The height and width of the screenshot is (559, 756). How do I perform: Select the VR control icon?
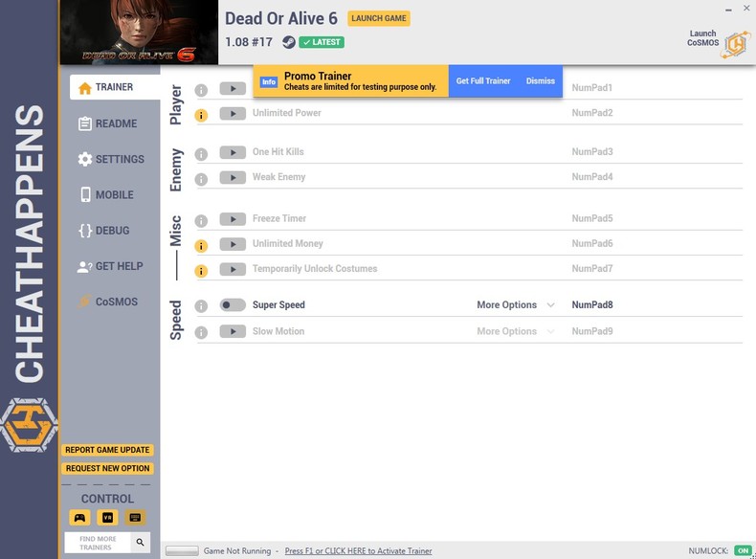click(107, 518)
